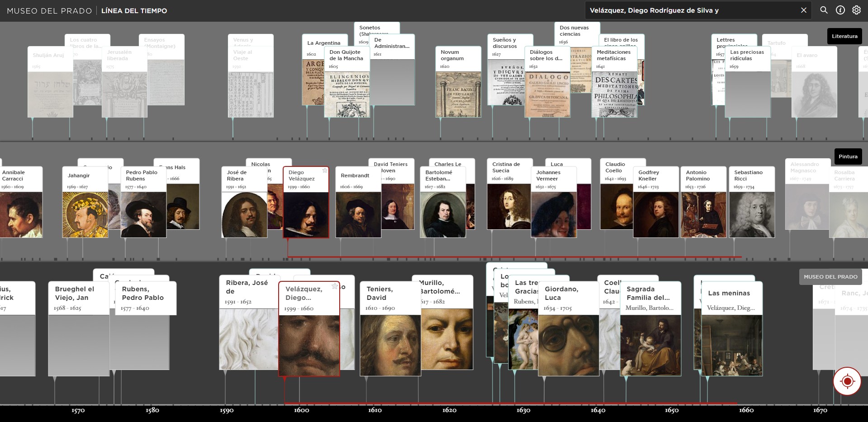Select the Pintura row label

click(x=848, y=156)
